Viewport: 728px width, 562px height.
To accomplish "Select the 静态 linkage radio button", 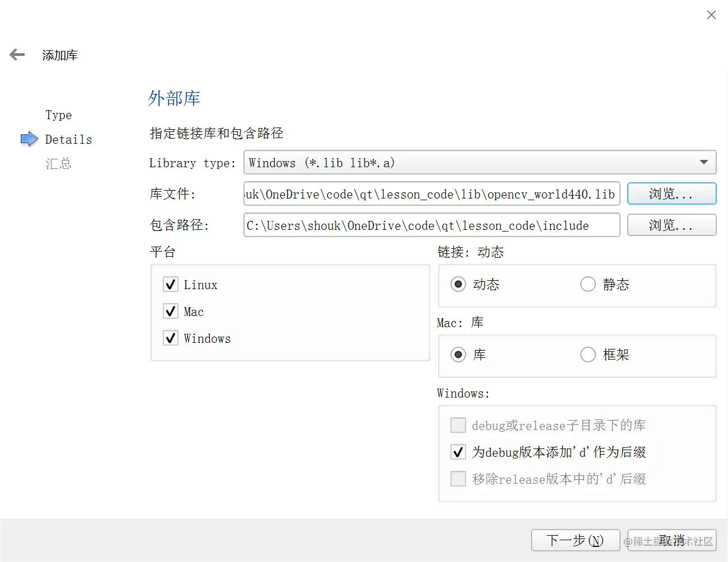I will [588, 285].
